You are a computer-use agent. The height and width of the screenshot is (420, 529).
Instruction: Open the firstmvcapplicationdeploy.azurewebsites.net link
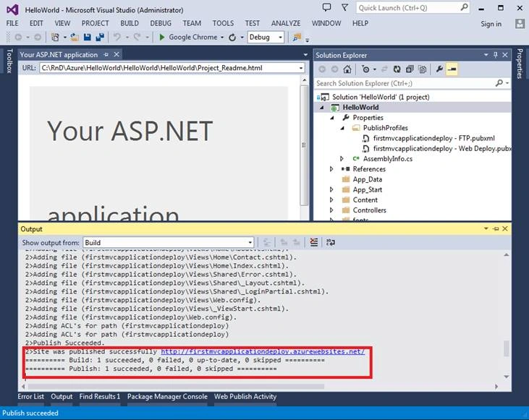(263, 351)
